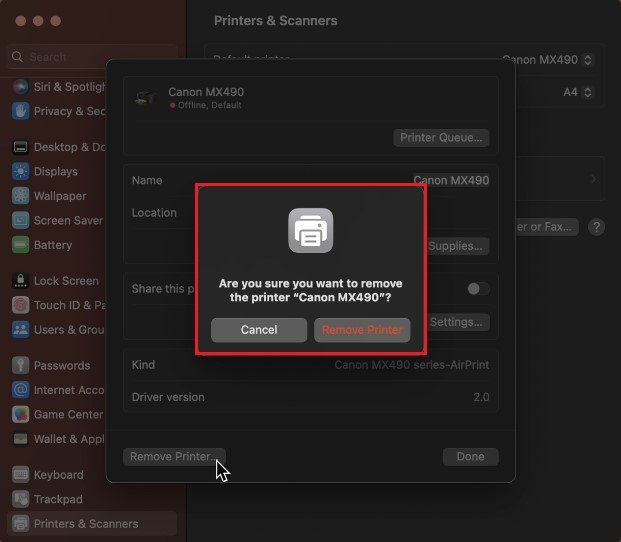Image resolution: width=621 pixels, height=542 pixels.
Task: Open the Lock Screen icon
Action: click(x=21, y=281)
